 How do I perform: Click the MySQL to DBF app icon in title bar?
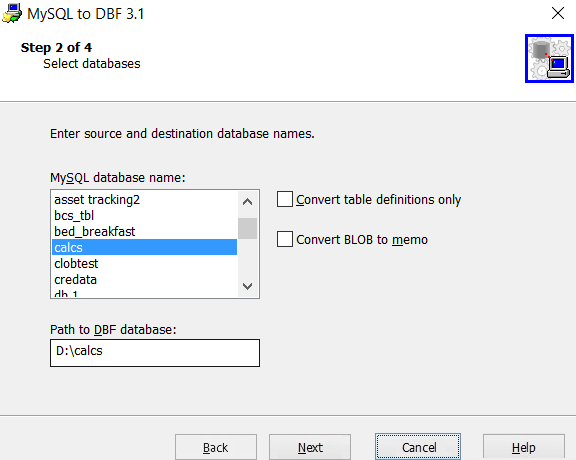pyautogui.click(x=12, y=14)
